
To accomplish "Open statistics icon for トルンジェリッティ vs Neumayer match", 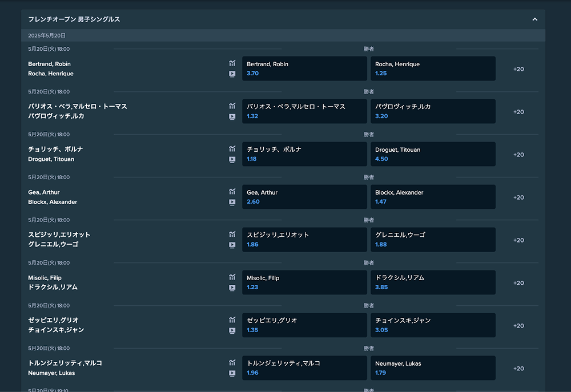I will coord(232,362).
